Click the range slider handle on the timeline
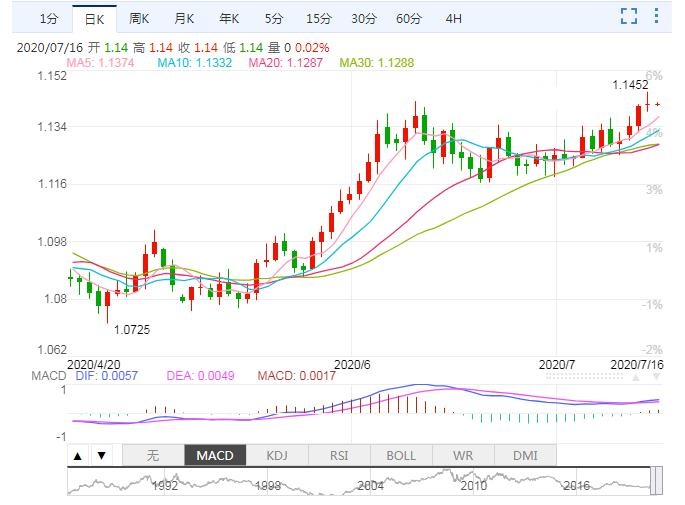The image size is (685, 505). click(x=657, y=481)
